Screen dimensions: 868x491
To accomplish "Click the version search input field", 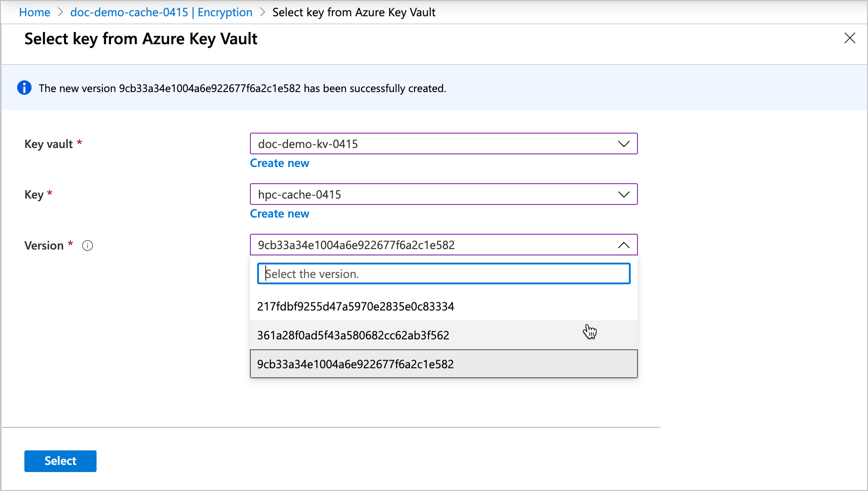I will [443, 273].
